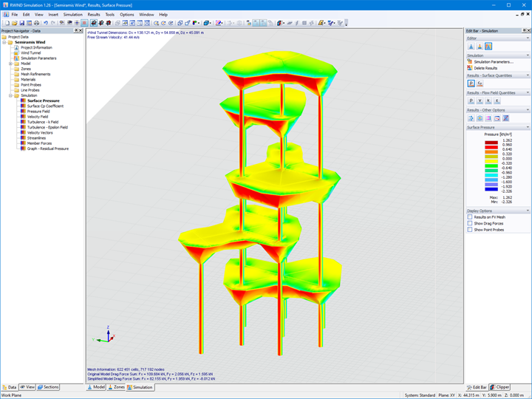Viewport: 532px width, 399px height.
Task: Click the Save diskette toolbar icon
Action: 21,23
